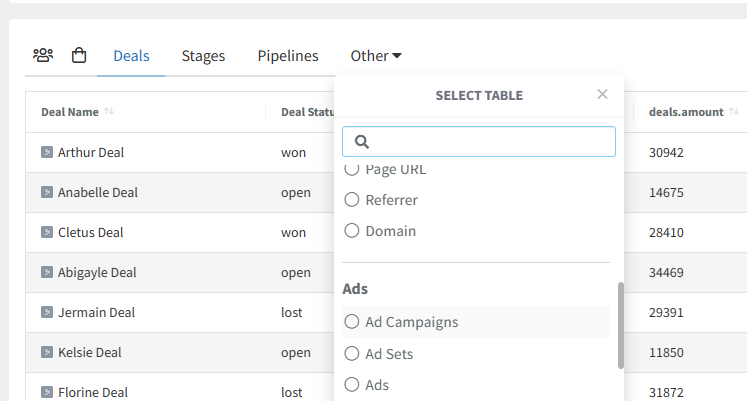Select the Domain radio option

(x=352, y=231)
